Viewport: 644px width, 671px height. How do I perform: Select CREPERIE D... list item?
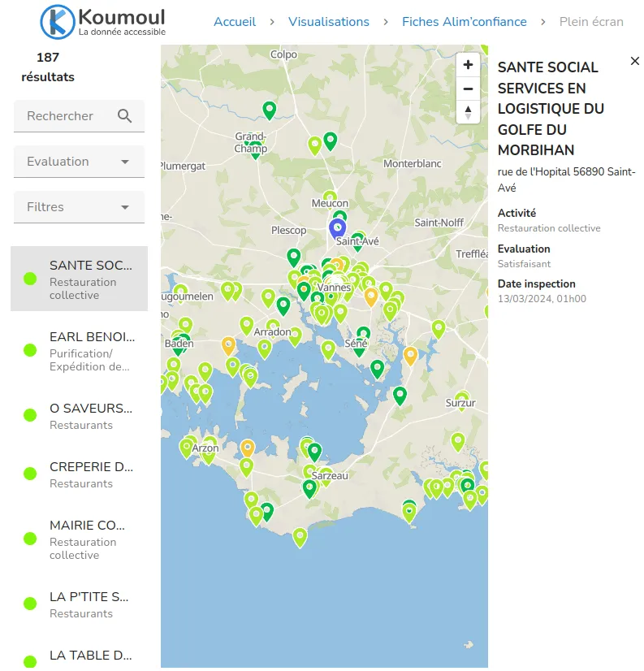(79, 474)
